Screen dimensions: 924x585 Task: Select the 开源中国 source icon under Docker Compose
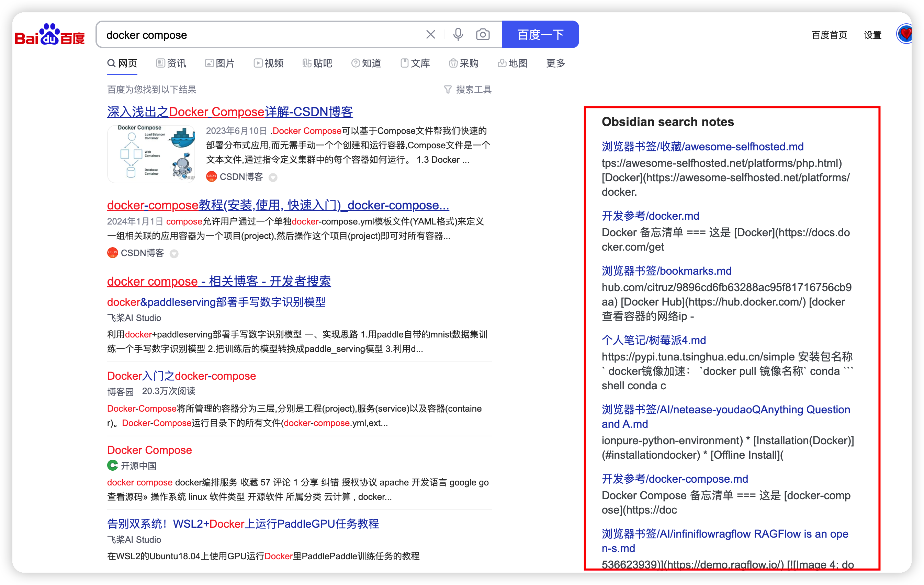[112, 466]
